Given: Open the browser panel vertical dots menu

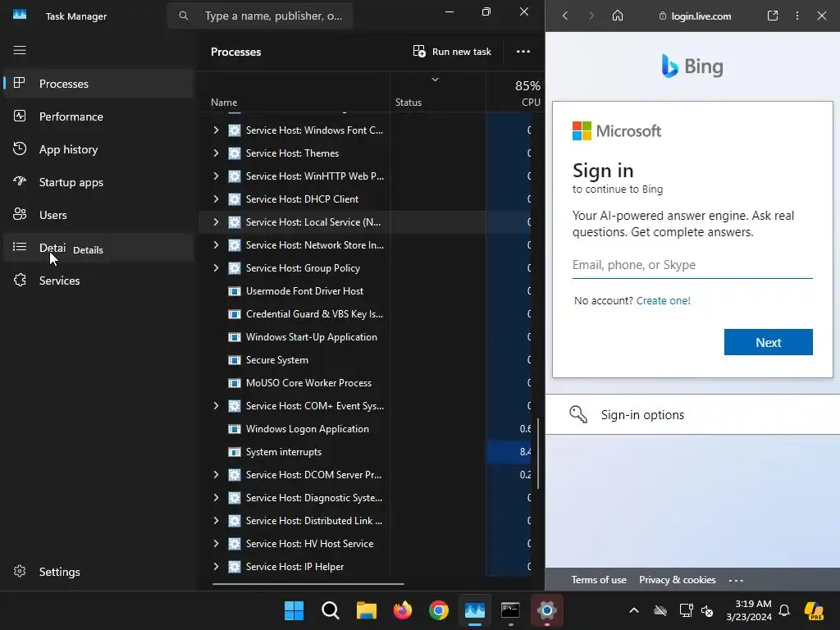Looking at the screenshot, I should [797, 16].
